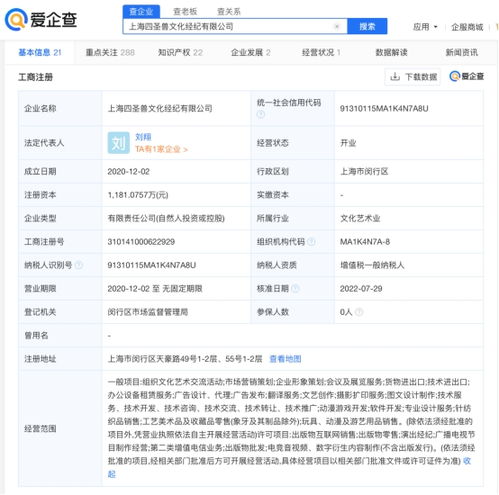Click the info icon under 统一社会信用代码
The height and width of the screenshot is (495, 499).
[261, 114]
